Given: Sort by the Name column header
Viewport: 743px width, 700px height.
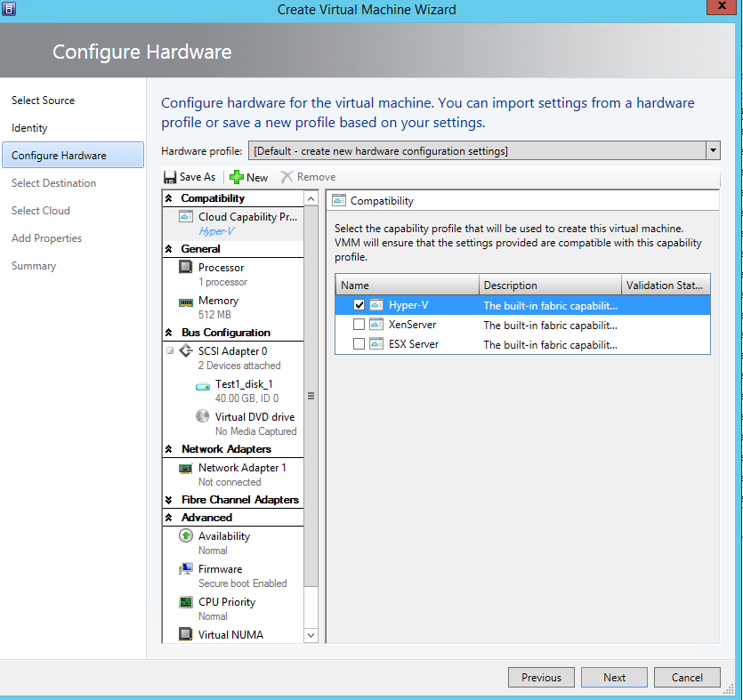Looking at the screenshot, I should coord(408,286).
